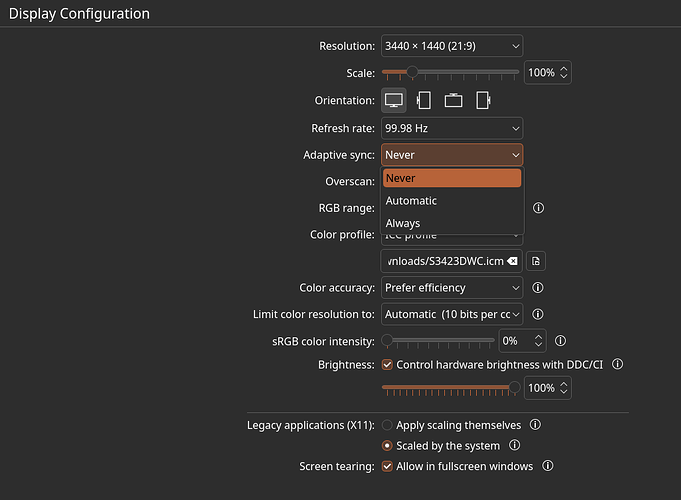This screenshot has width=681, height=500.
Task: Select normal landscape orientation icon
Action: [393, 100]
